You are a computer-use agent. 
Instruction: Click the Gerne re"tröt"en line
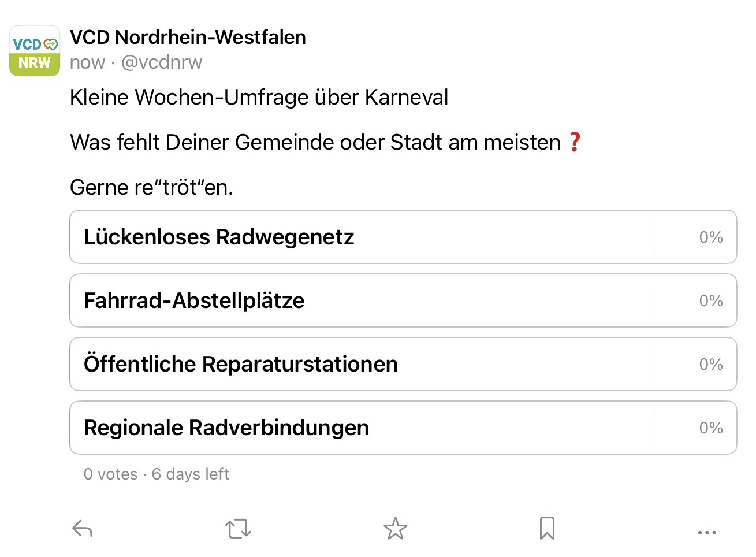151,187
